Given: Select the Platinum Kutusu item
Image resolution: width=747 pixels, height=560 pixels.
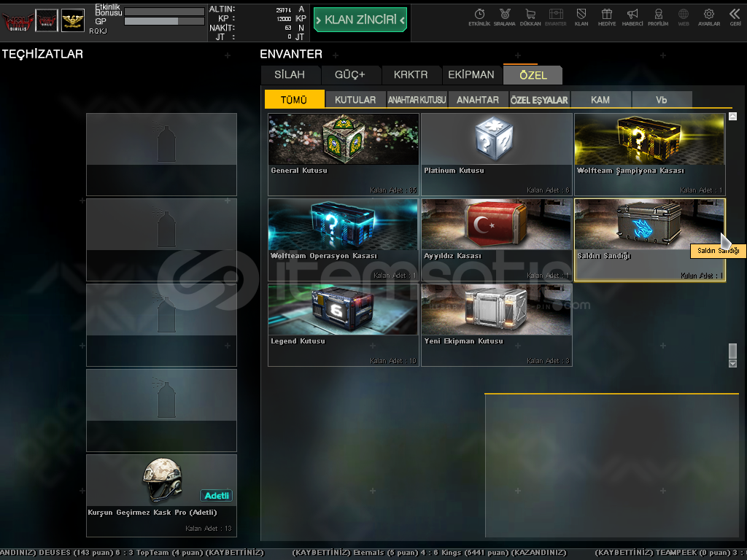Looking at the screenshot, I should coord(496,155).
